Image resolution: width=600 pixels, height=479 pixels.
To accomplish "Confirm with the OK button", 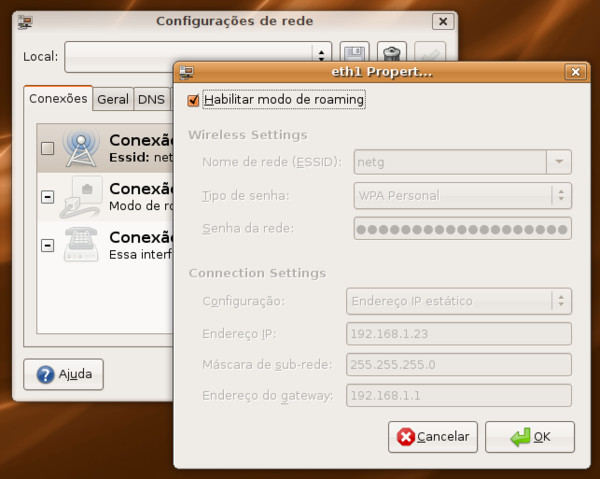I will point(530,437).
